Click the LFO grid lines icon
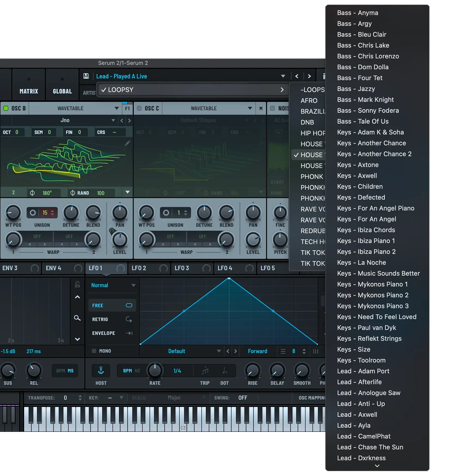Screen dimensions: 476x476 click(316, 351)
